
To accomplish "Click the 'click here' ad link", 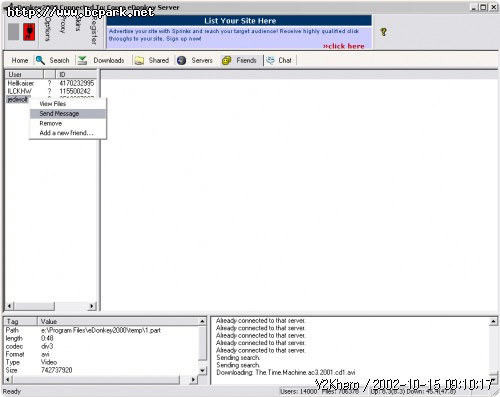I will pos(343,46).
